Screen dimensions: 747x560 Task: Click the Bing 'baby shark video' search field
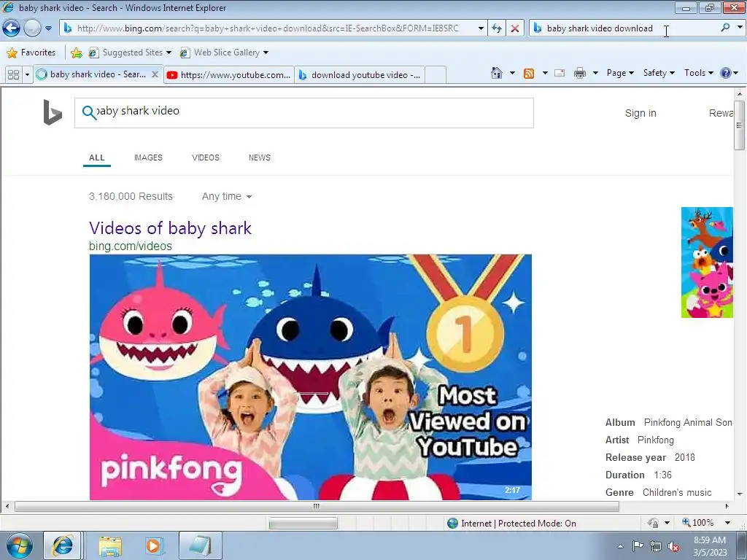click(x=304, y=113)
